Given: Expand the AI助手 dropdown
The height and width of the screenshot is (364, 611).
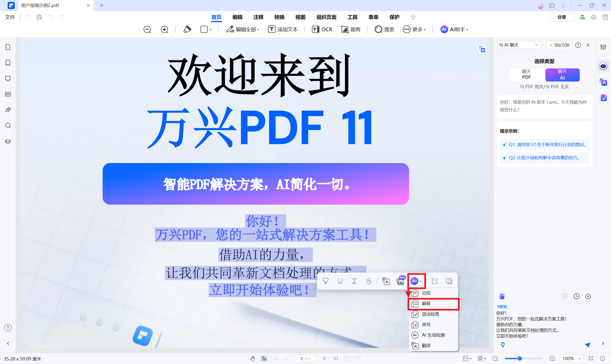Looking at the screenshot, I should pos(454,29).
